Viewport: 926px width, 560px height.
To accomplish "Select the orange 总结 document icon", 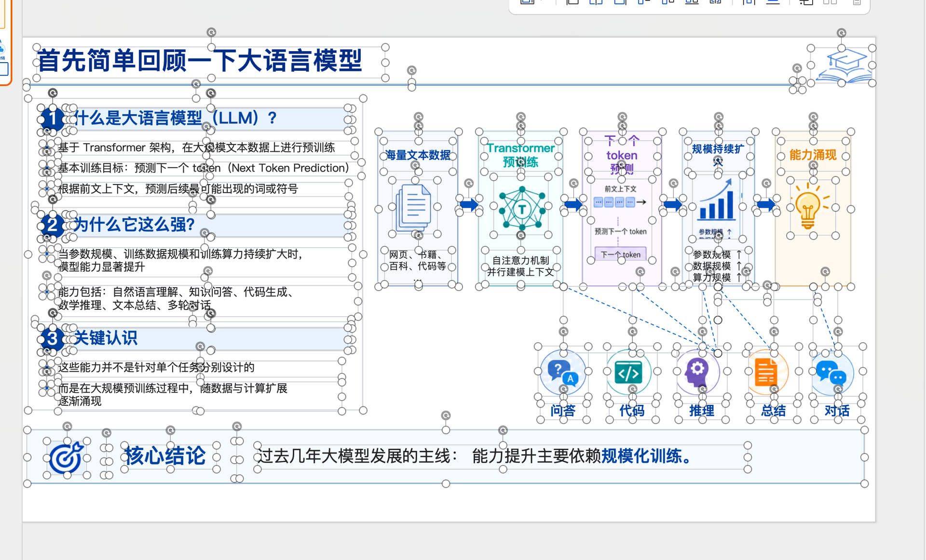I will [x=767, y=372].
